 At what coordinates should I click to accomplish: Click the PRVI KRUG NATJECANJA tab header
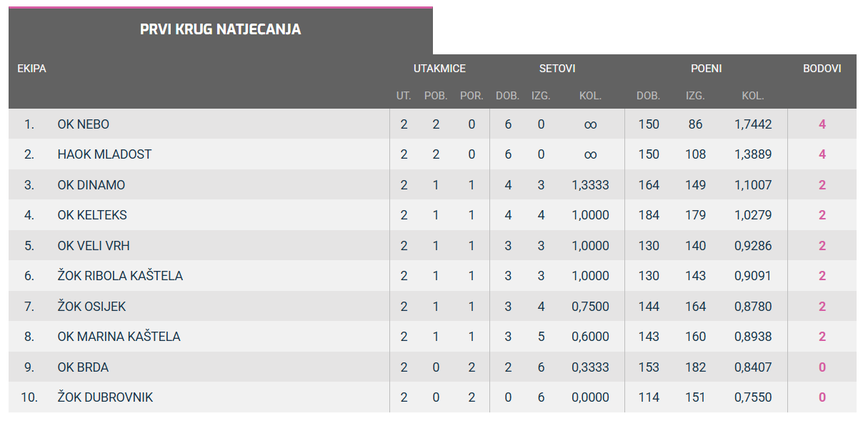pos(220,30)
